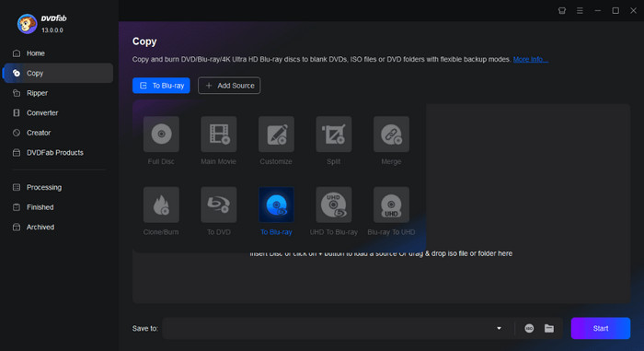Switch to the Ripper module

click(58, 93)
